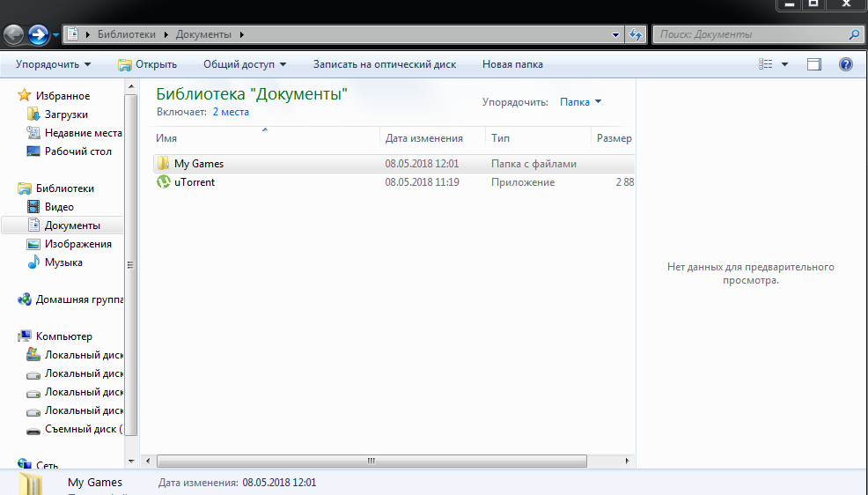Focus the Поиск: Документы search field

click(749, 34)
